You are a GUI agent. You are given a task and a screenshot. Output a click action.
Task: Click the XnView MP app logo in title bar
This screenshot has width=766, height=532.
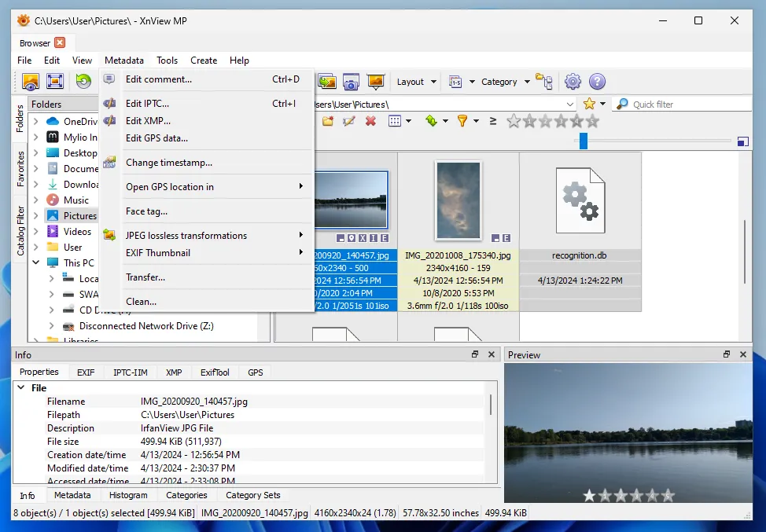23,20
